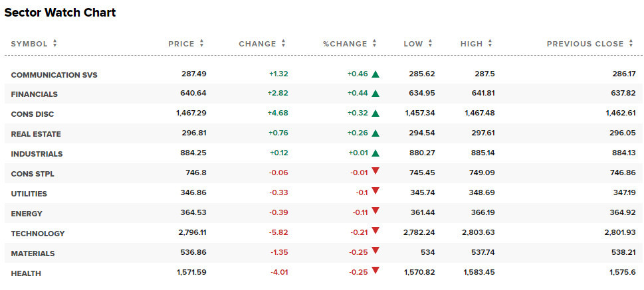
Task: Click the Price column sort arrows
Action: [x=201, y=44]
